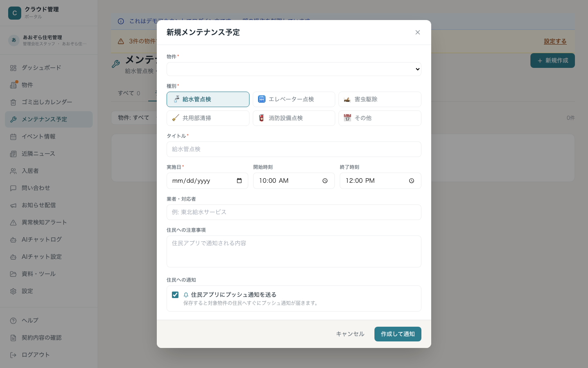Viewport: 588px width, 368px height.
Task: Open 契約内容の確認 in sidebar
Action: 49,338
